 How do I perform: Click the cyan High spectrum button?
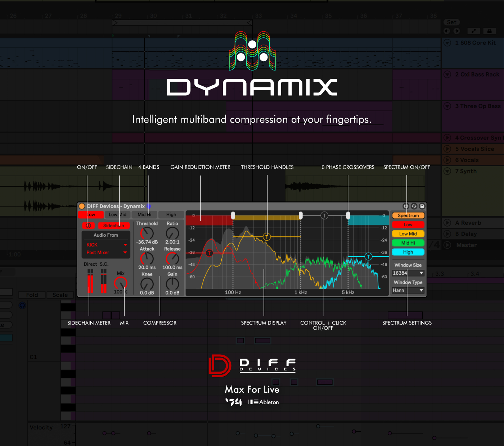click(x=408, y=252)
